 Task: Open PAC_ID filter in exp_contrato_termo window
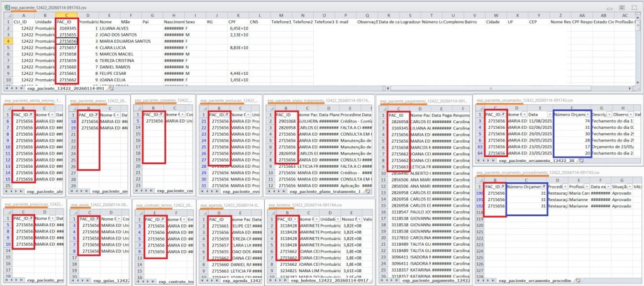coord(163,219)
